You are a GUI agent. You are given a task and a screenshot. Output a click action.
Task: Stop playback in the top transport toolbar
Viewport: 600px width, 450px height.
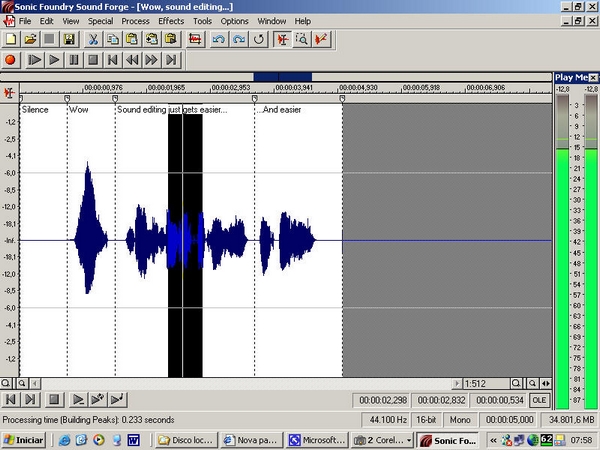pyautogui.click(x=93, y=60)
